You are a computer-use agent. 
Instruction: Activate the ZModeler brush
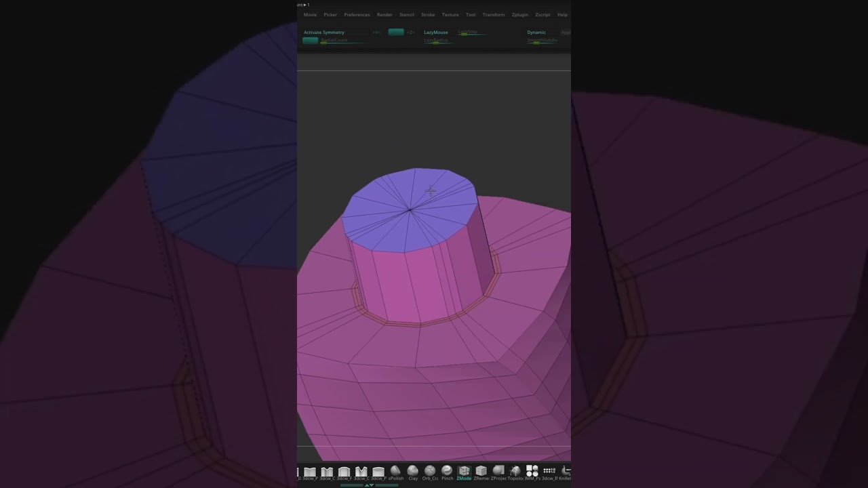pyautogui.click(x=464, y=471)
